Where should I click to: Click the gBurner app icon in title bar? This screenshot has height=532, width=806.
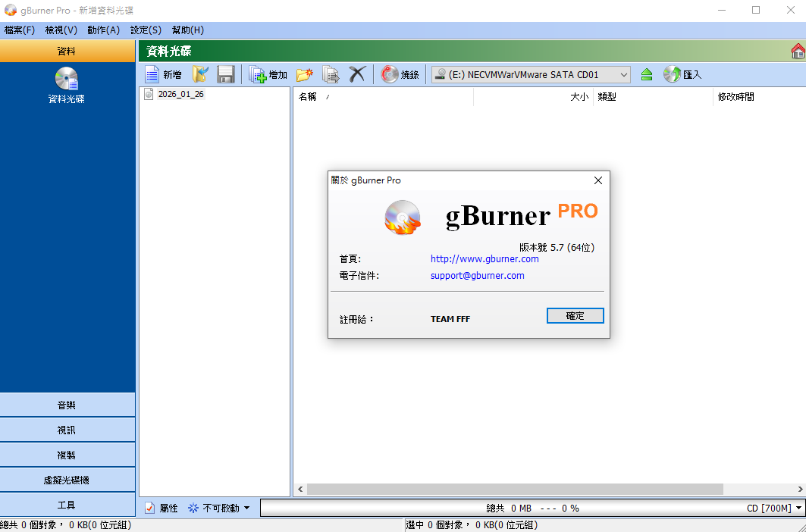coord(11,11)
